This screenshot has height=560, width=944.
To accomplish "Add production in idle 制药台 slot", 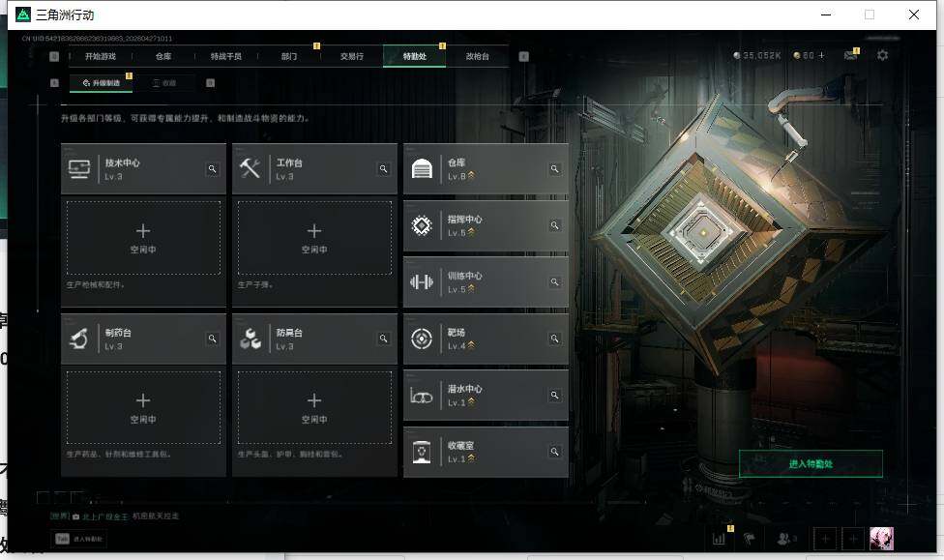I will click(x=143, y=407).
